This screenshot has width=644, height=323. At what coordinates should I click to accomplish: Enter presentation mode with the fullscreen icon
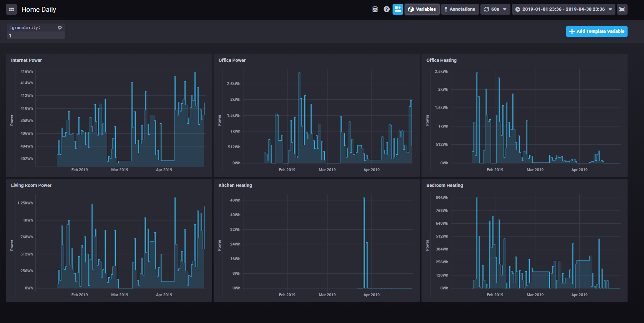pyautogui.click(x=622, y=9)
